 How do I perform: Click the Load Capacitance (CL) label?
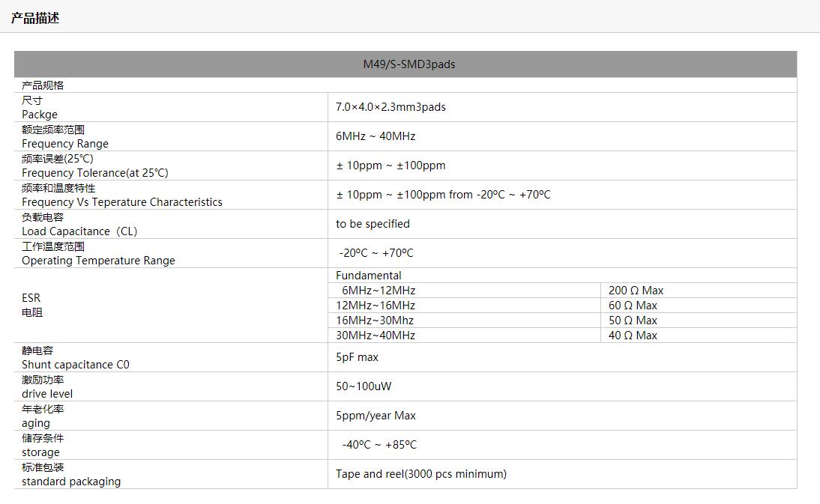(x=79, y=231)
